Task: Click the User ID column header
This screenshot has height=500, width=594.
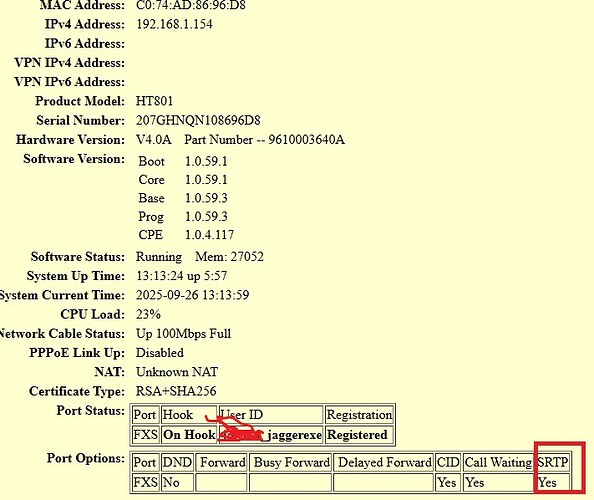Action: (271, 415)
